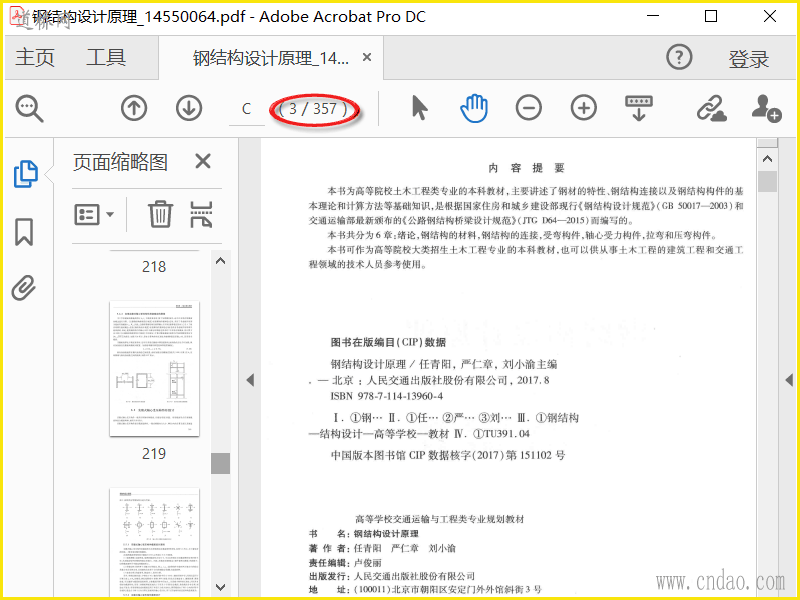The height and width of the screenshot is (600, 800).
Task: Open the bookmarks panel icon
Action: [x=24, y=232]
